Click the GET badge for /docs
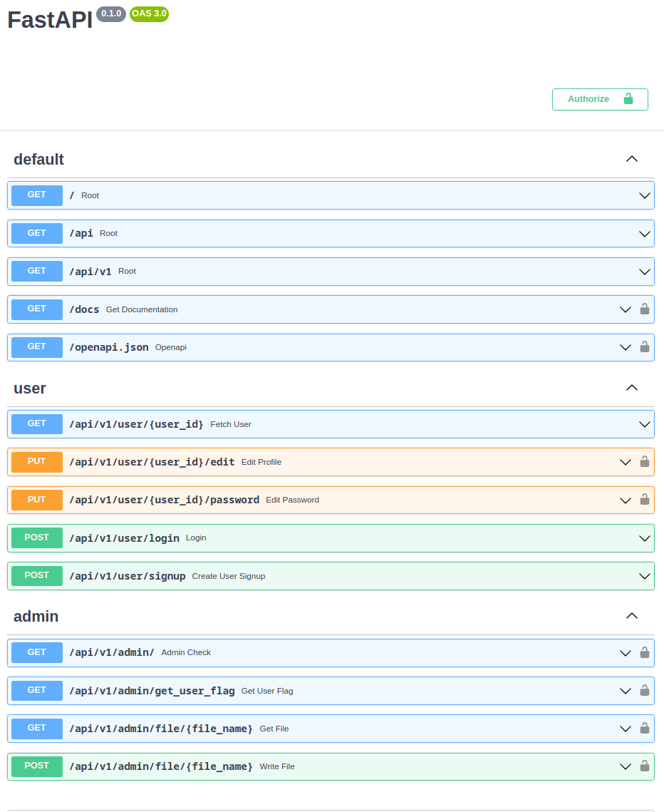 coord(37,309)
